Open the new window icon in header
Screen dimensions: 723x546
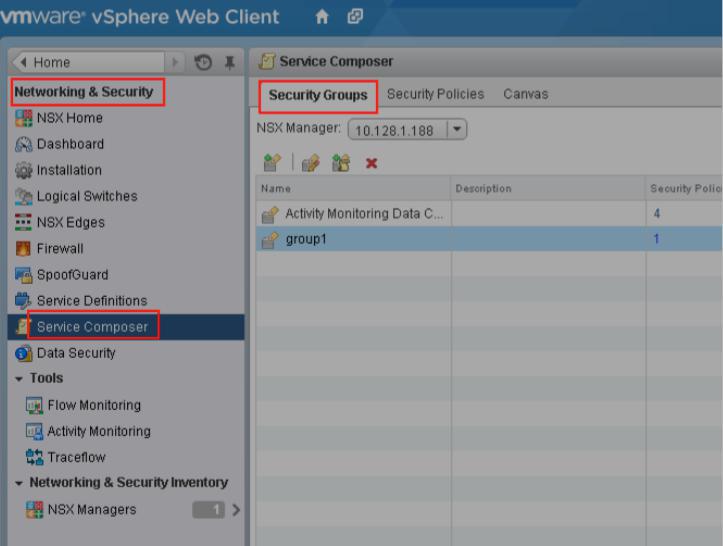click(x=355, y=17)
